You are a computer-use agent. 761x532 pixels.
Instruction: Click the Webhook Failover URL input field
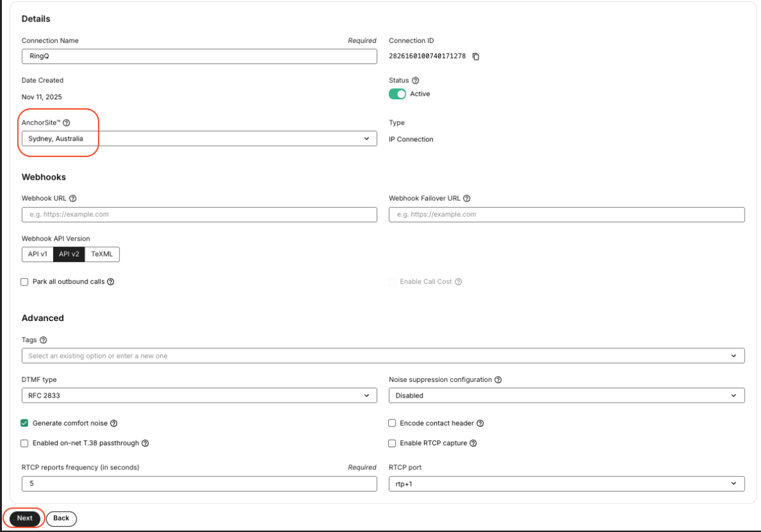567,214
